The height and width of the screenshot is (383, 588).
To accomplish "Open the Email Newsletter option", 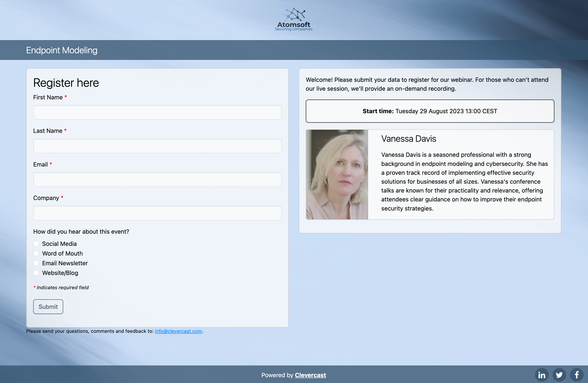I will coord(36,263).
